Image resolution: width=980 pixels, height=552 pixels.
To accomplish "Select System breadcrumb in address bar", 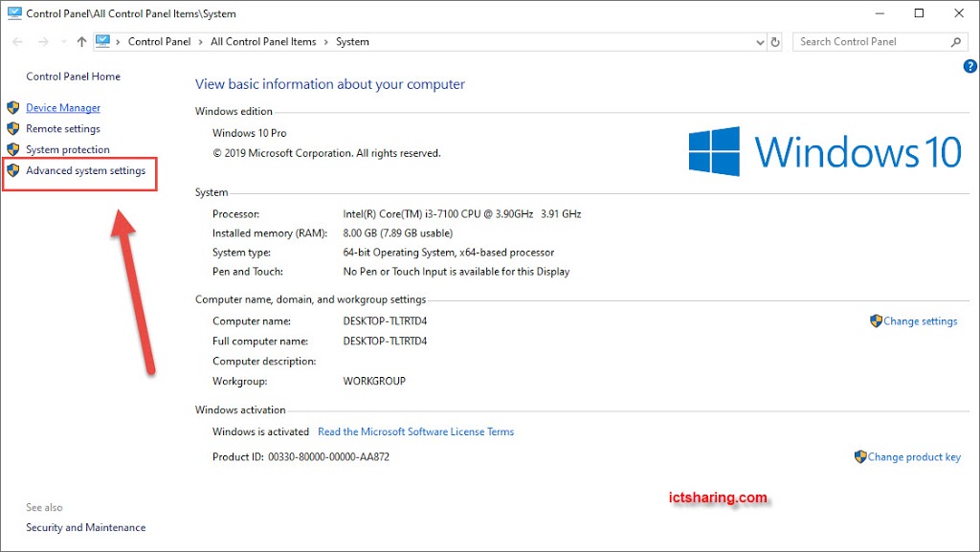I will click(352, 42).
